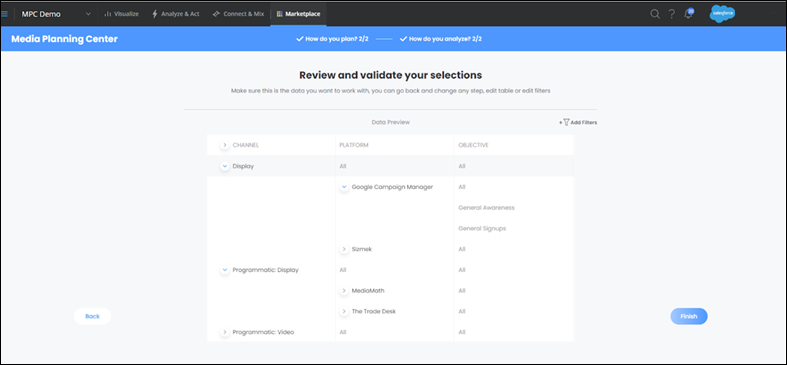Click the Media Planning Center title
Screen dimensions: 787x365
pyautogui.click(x=64, y=39)
